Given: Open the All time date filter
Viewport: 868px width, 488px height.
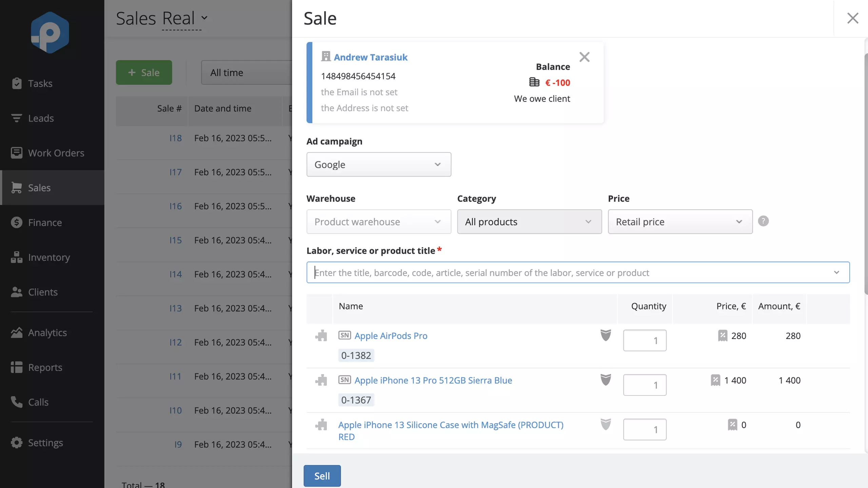Looking at the screenshot, I should tap(246, 73).
